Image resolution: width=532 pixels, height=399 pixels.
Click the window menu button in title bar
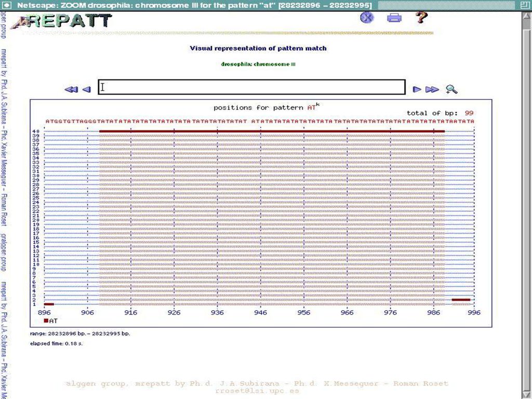(6, 5)
